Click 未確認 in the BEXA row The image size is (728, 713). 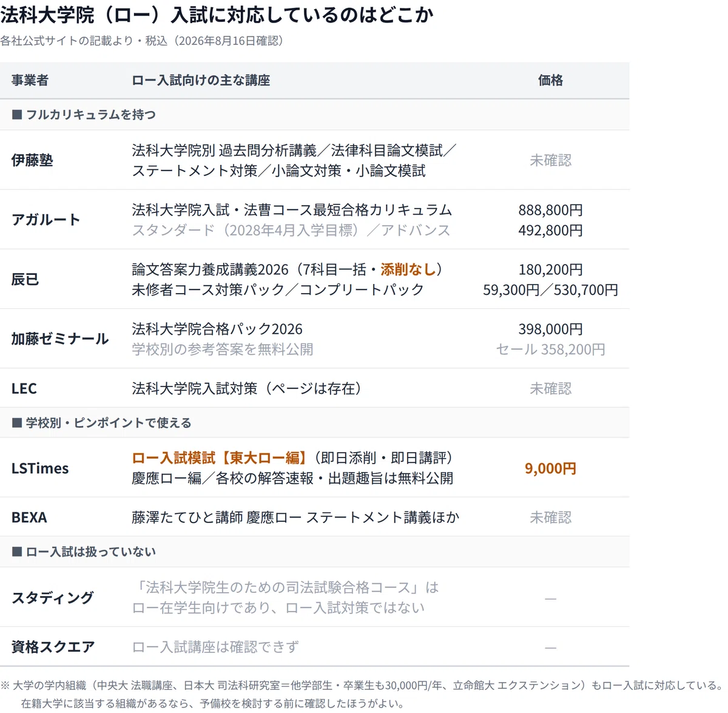(550, 517)
